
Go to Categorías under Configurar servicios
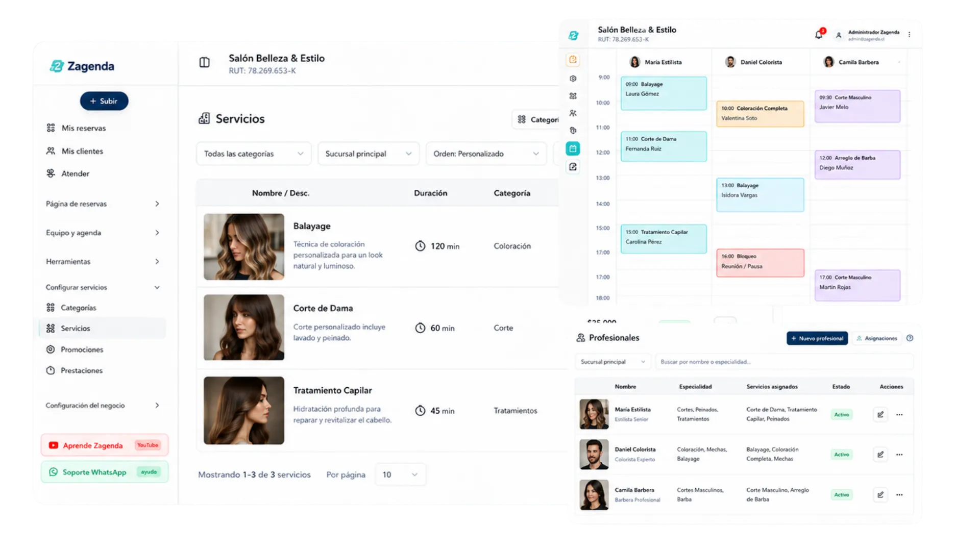(x=71, y=308)
